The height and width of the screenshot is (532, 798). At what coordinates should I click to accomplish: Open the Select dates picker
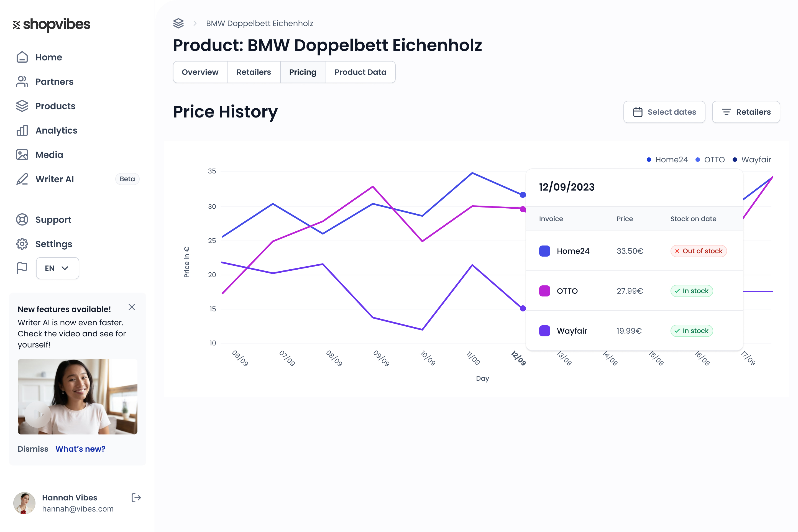click(x=664, y=112)
